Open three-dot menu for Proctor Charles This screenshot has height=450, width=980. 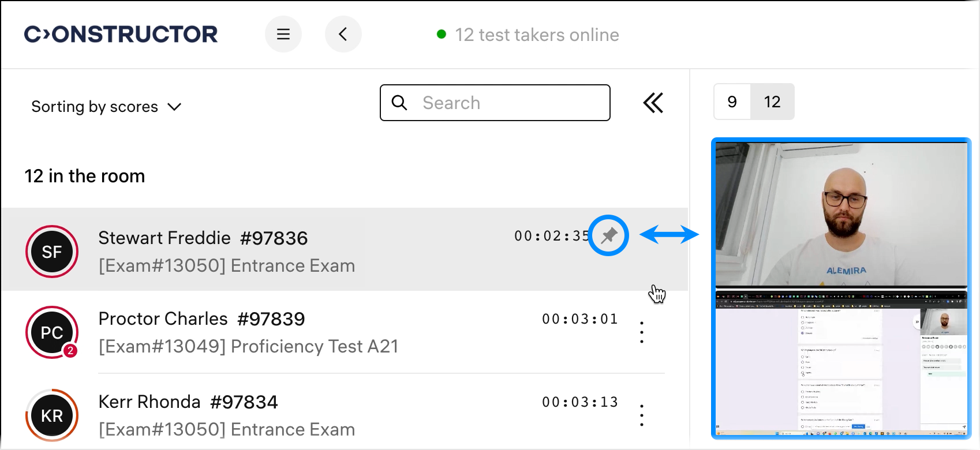point(642,333)
